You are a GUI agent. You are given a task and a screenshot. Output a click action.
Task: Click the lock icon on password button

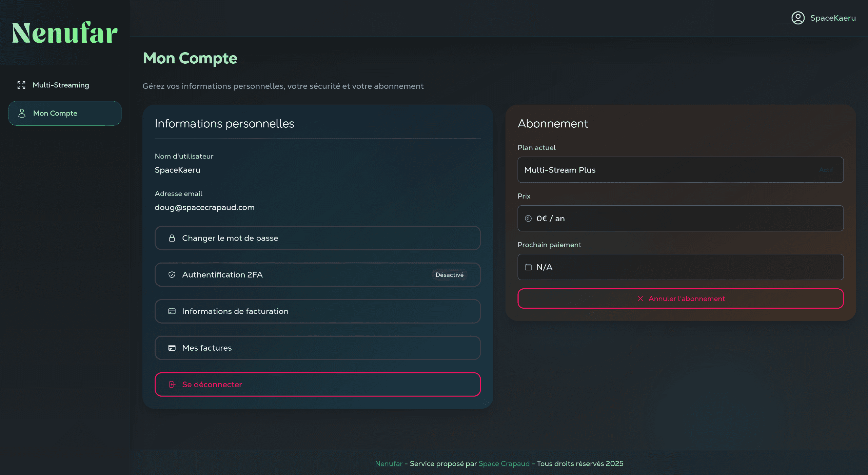point(172,238)
